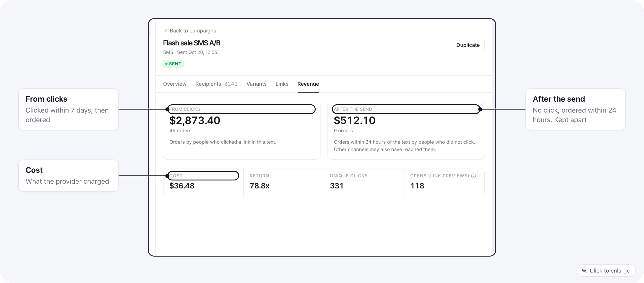Click 'Other channels may also have reached them' text
The width and height of the screenshot is (644, 283).
pyautogui.click(x=385, y=149)
